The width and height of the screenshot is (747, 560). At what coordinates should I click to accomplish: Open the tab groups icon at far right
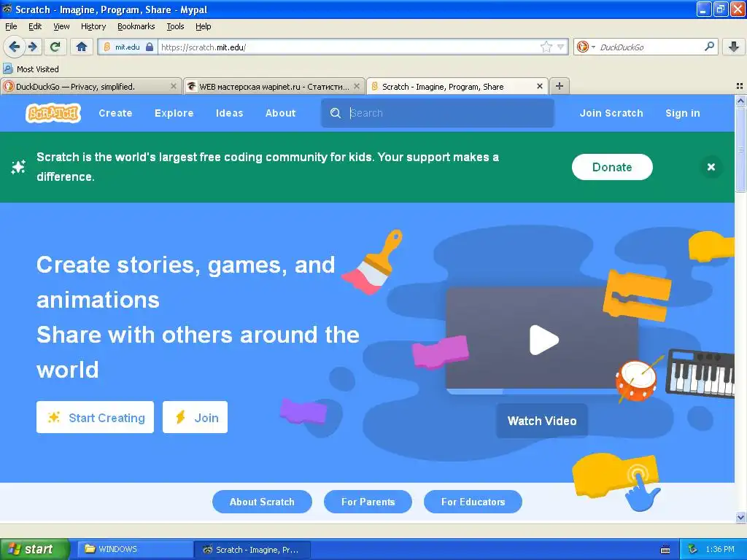[740, 86]
